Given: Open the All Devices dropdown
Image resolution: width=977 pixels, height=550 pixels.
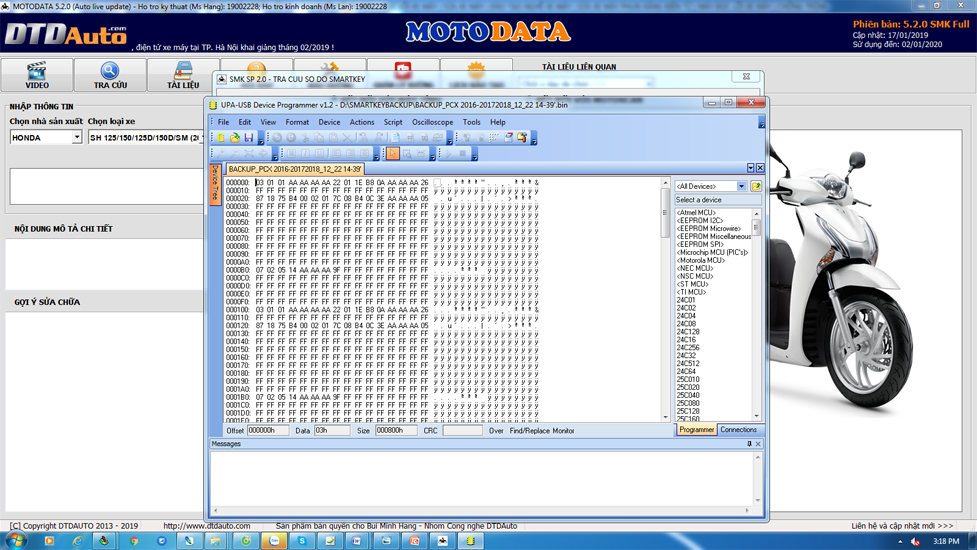Looking at the screenshot, I should click(x=741, y=186).
